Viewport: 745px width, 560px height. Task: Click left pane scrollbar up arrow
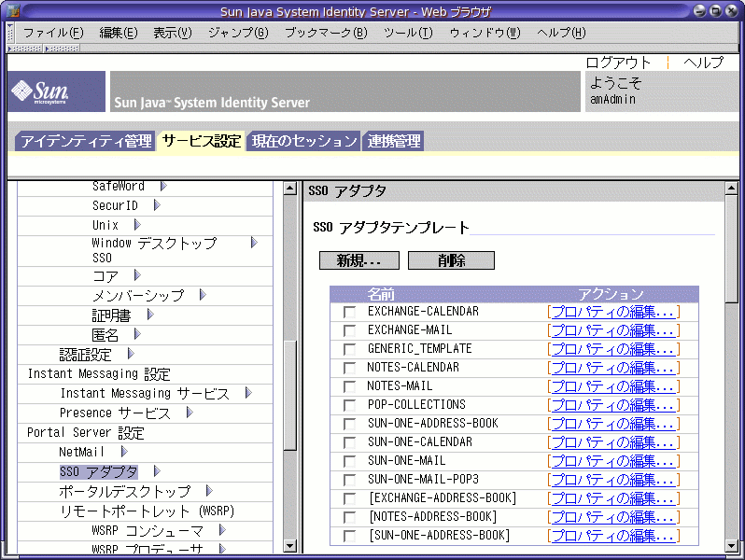click(289, 189)
